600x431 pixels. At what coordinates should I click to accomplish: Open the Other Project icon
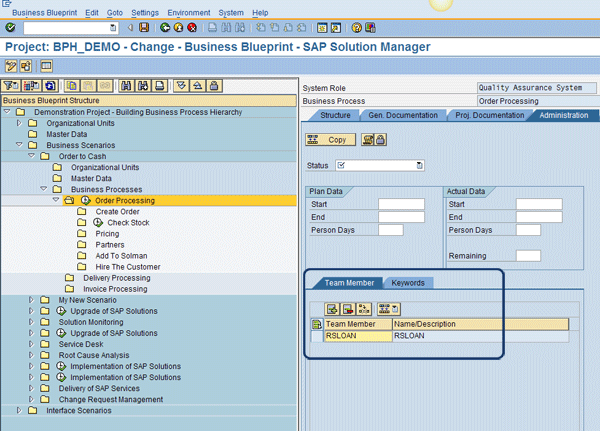click(26, 66)
